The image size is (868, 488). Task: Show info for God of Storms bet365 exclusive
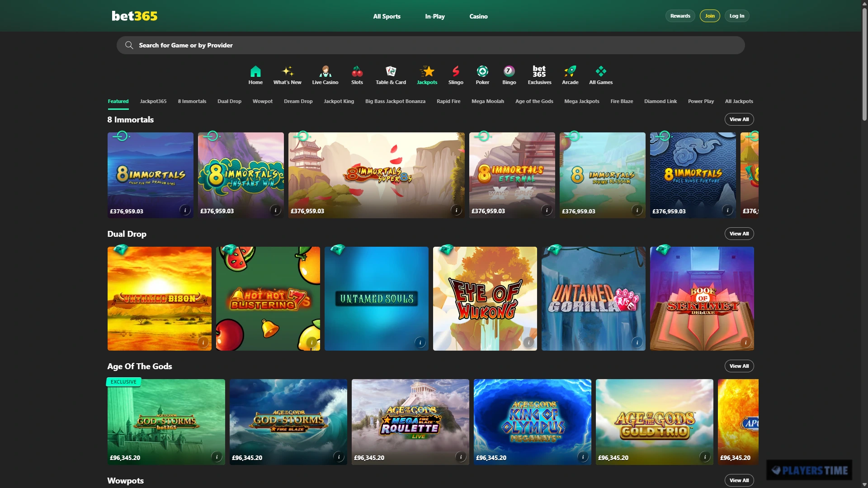tap(217, 457)
